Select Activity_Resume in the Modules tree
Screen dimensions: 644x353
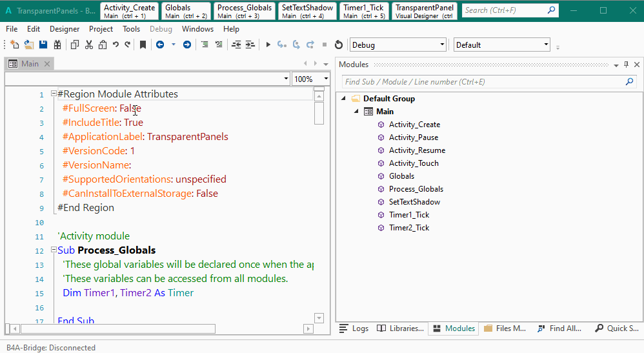click(x=418, y=150)
